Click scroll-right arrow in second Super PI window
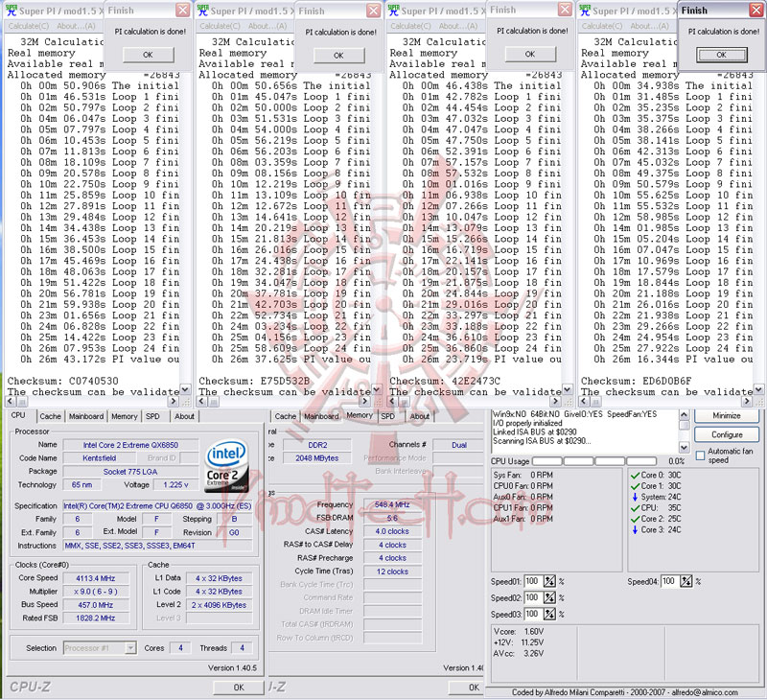 coord(364,402)
